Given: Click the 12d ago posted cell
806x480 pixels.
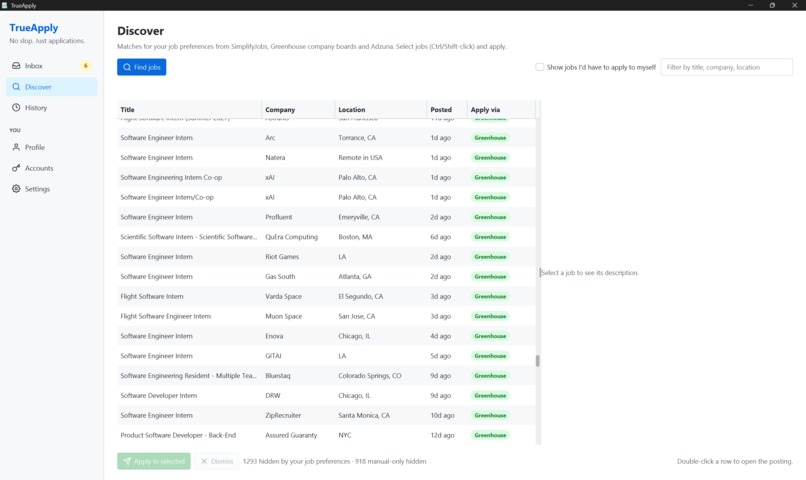Looking at the screenshot, I should tap(442, 435).
